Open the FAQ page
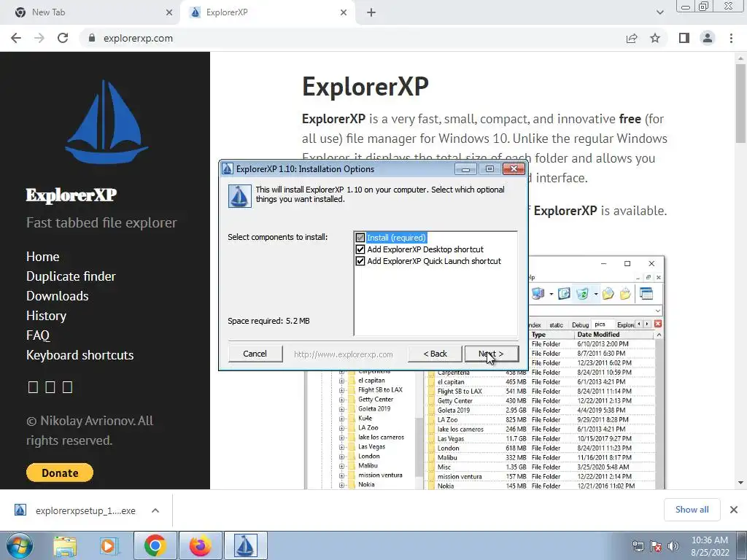Image resolution: width=747 pixels, height=560 pixels. [38, 335]
